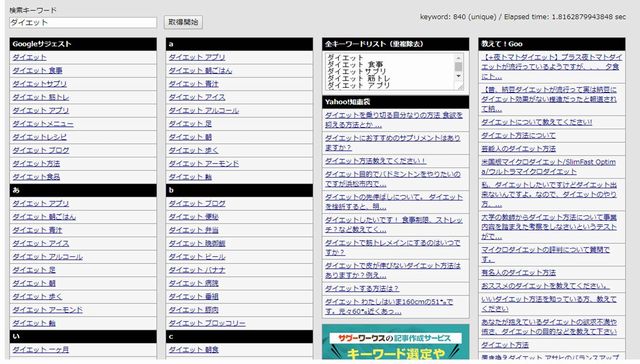Open the ダイエットレシピ link
Image resolution: width=640 pixels, height=364 pixels.
pyautogui.click(x=39, y=137)
